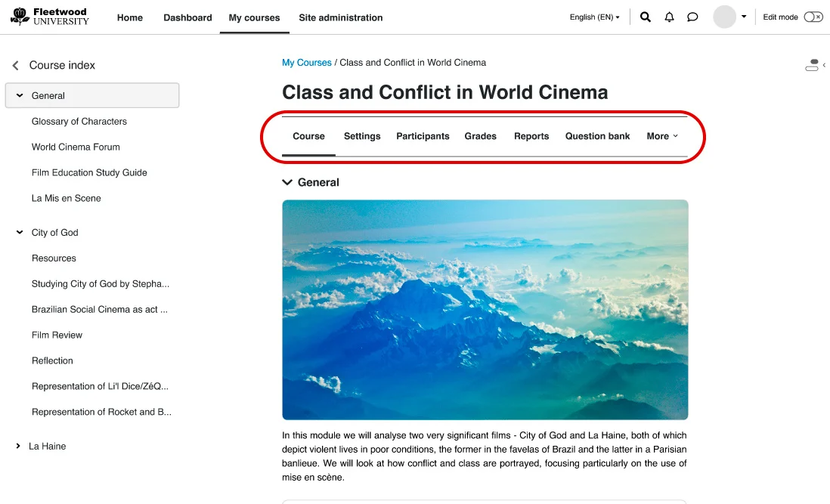The height and width of the screenshot is (504, 830).
Task: Open Film Review in course index
Action: [57, 335]
